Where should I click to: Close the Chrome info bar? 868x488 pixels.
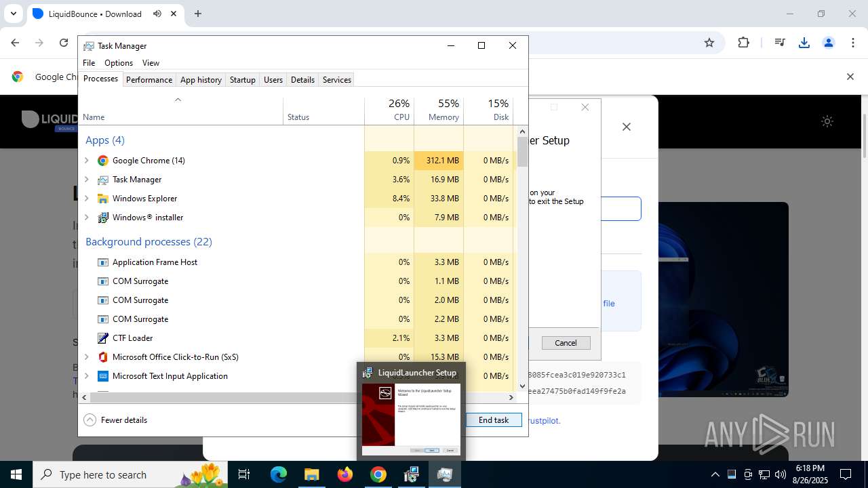click(x=850, y=77)
